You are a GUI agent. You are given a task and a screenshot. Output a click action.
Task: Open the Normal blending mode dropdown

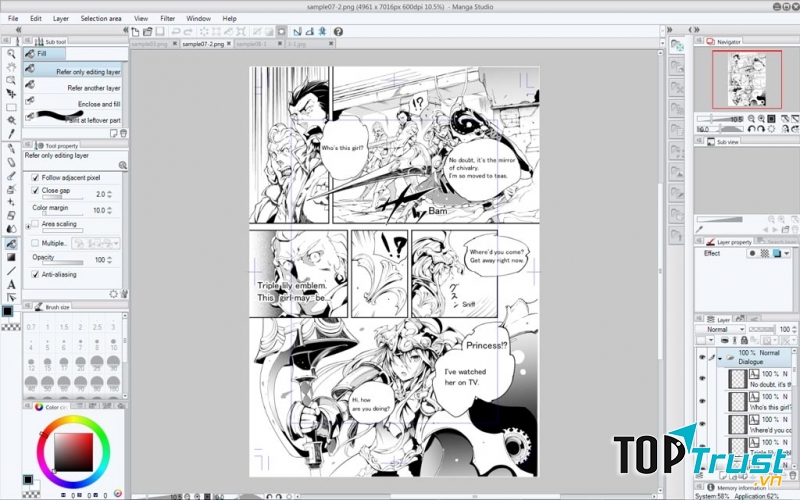pyautogui.click(x=721, y=330)
